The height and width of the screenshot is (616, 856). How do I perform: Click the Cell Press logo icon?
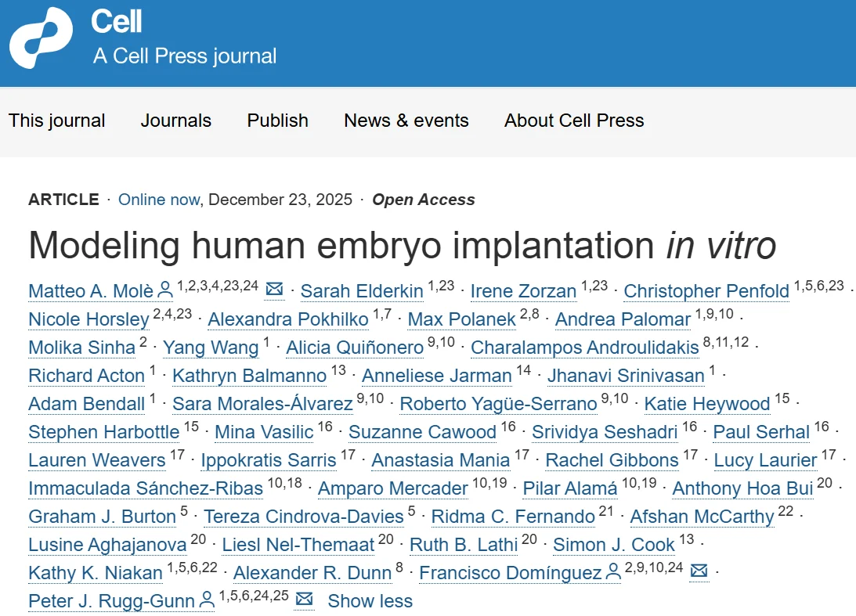[41, 38]
